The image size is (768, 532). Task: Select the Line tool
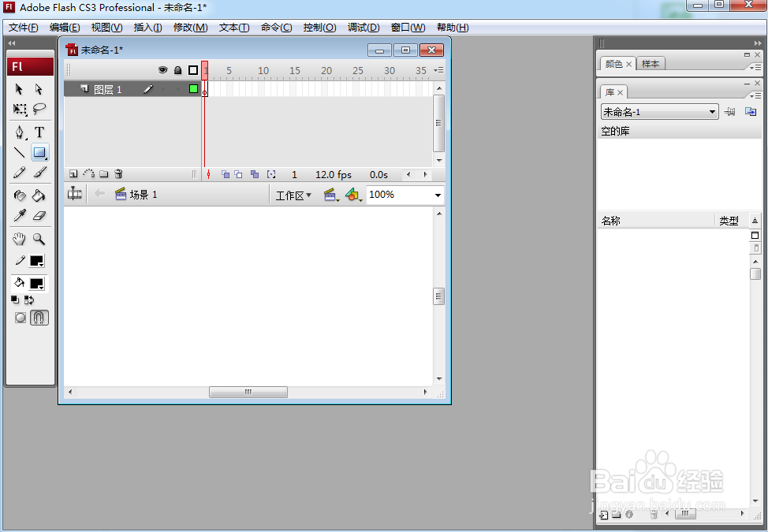coord(20,152)
